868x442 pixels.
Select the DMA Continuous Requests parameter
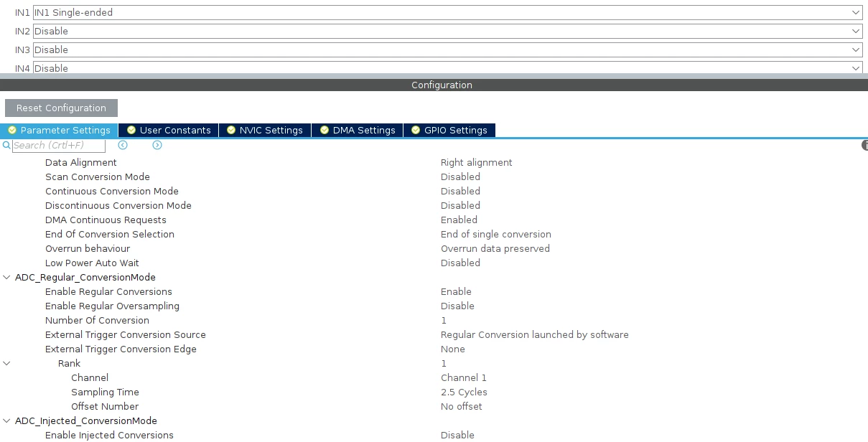pos(106,220)
